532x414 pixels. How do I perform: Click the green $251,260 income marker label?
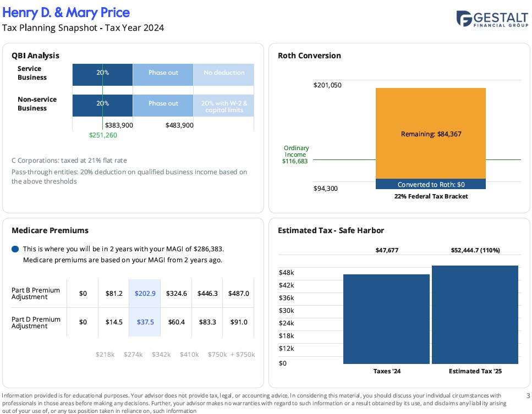103,135
